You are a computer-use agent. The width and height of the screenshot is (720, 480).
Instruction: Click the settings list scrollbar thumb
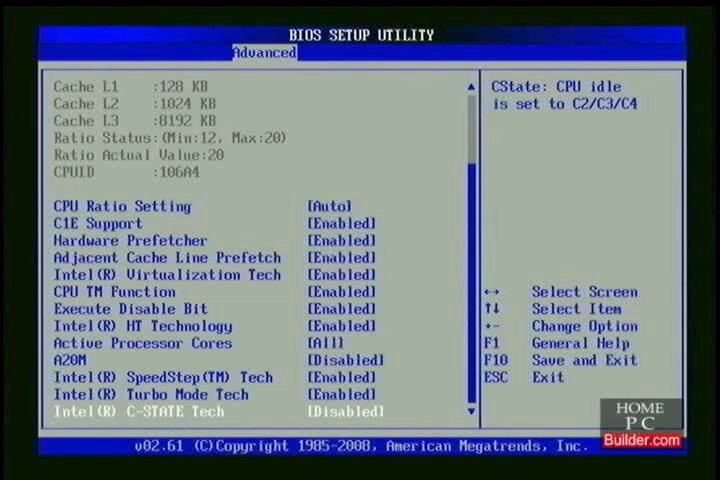[471, 282]
